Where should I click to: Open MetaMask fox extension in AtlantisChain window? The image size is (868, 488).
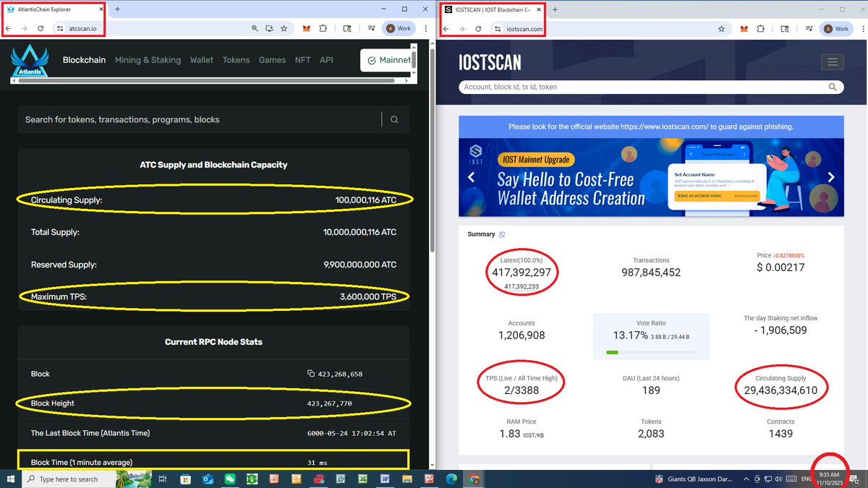307,28
